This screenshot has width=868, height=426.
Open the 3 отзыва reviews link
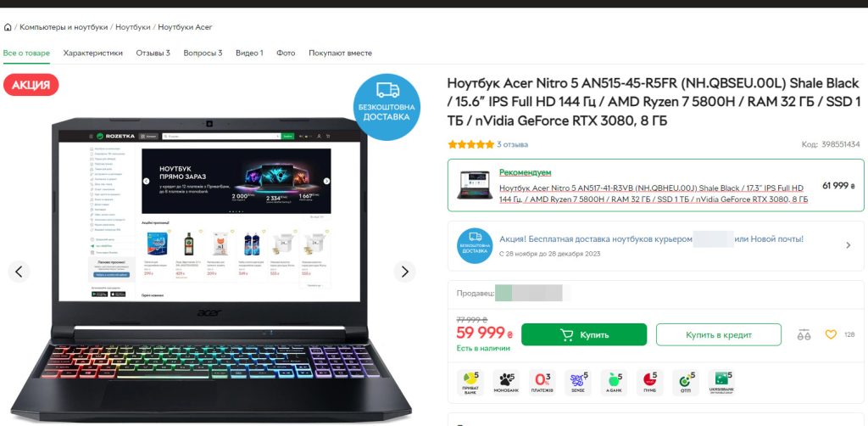512,144
